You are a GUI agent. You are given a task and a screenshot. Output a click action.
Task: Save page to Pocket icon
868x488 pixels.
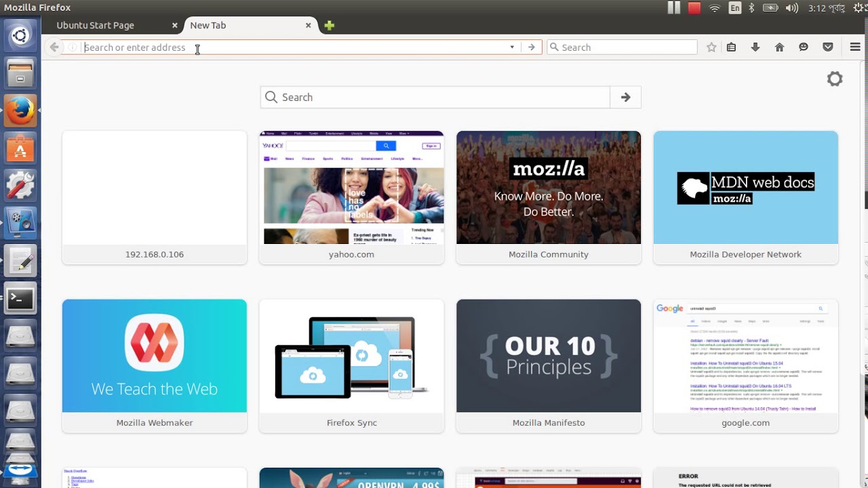[828, 47]
